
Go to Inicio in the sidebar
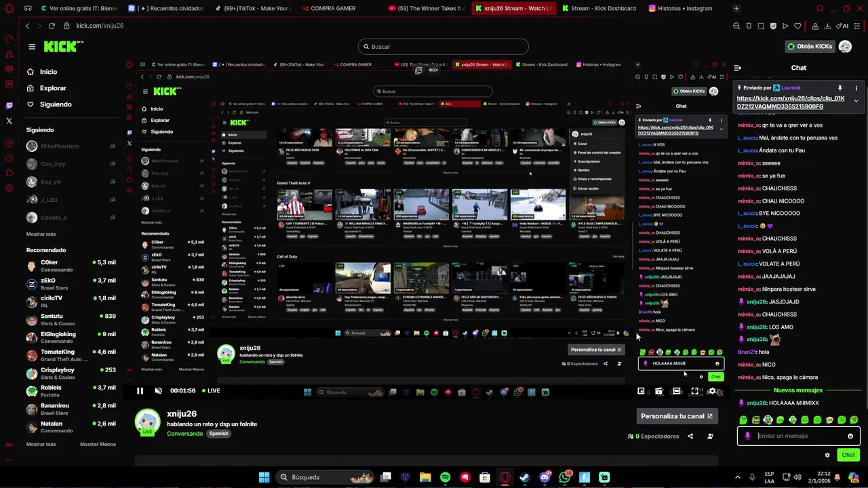[x=48, y=72]
